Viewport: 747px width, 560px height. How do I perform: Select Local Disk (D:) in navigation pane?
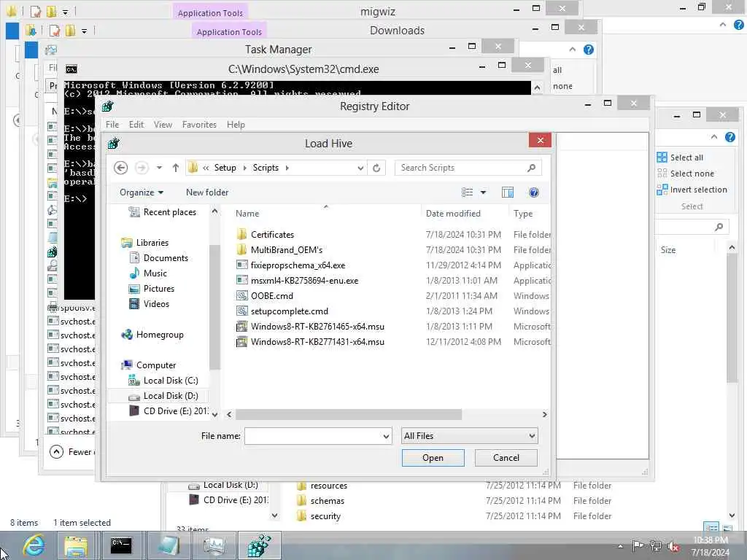coord(171,396)
